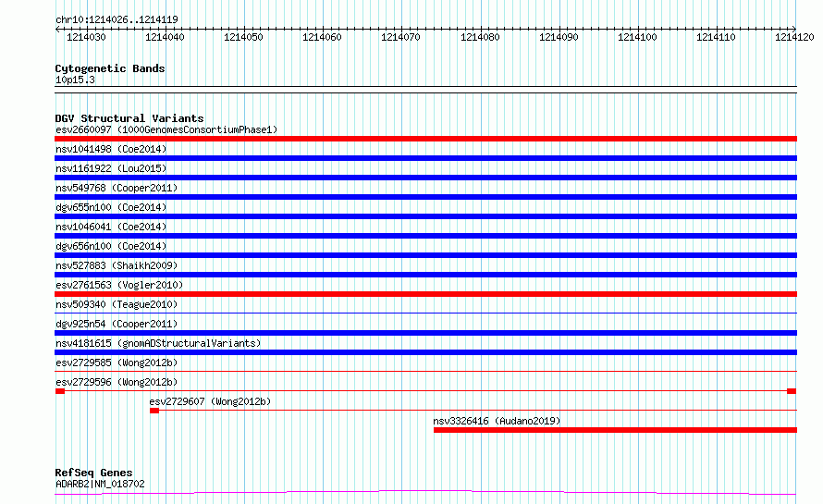Open variant nsv549768 (Cooper2011)

(117, 188)
